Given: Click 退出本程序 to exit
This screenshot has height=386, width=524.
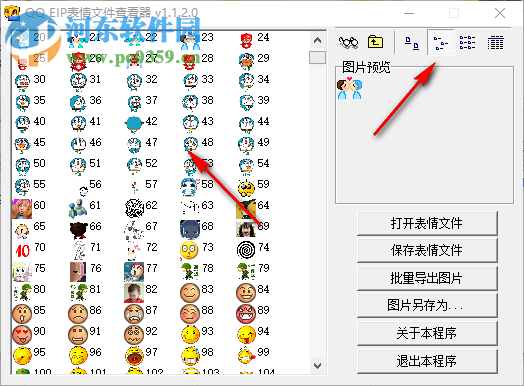Looking at the screenshot, I should (x=427, y=361).
